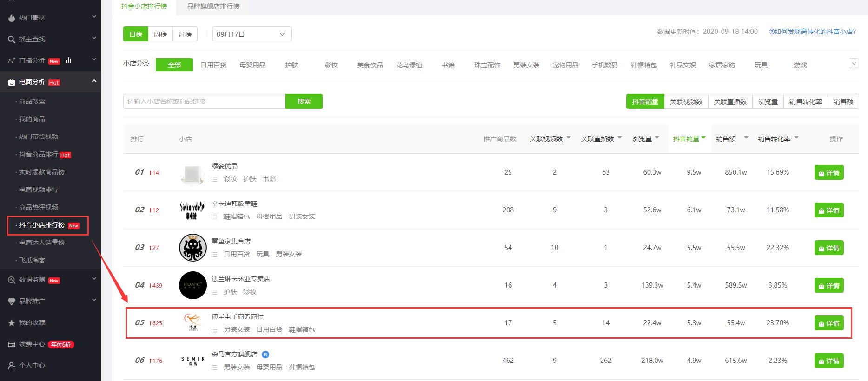This screenshot has height=381, width=868.
Task: Expand the 数据监测 sidebar section
Action: pos(94,279)
